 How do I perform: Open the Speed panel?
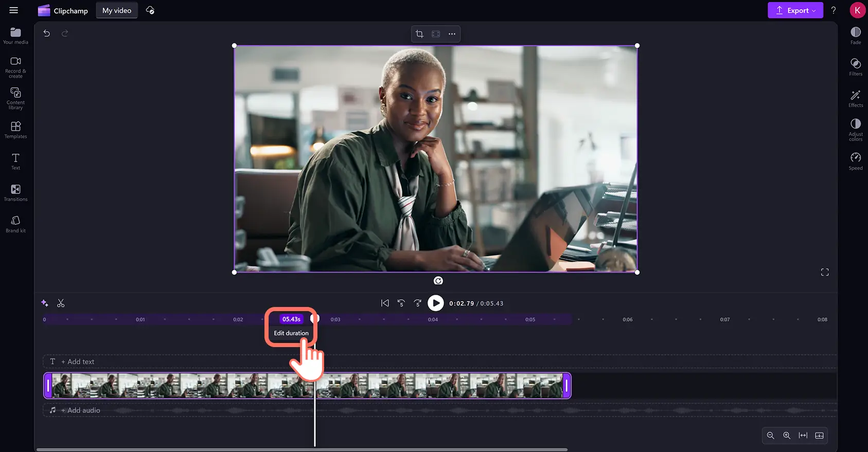[855, 160]
